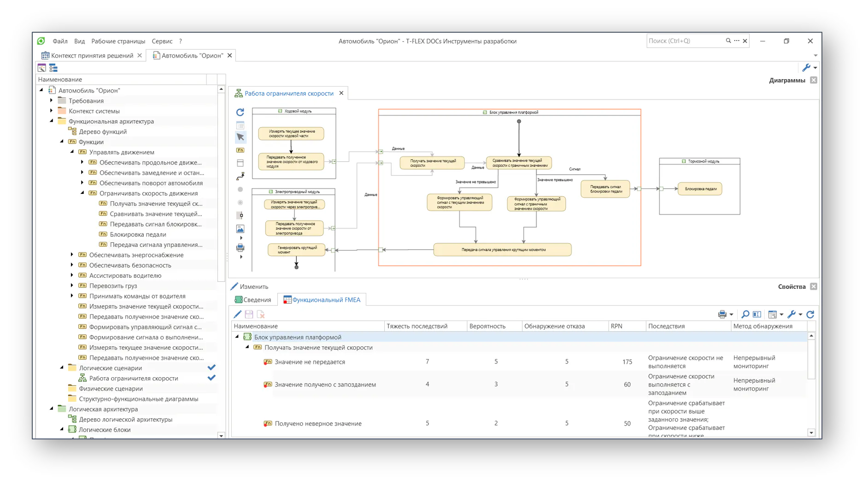Select the Функциональный FMEA tab

[x=322, y=300]
